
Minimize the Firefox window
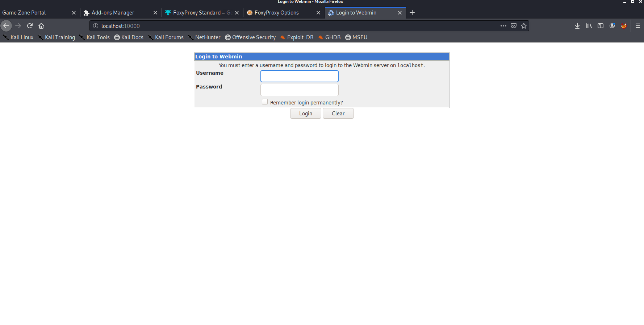click(625, 2)
